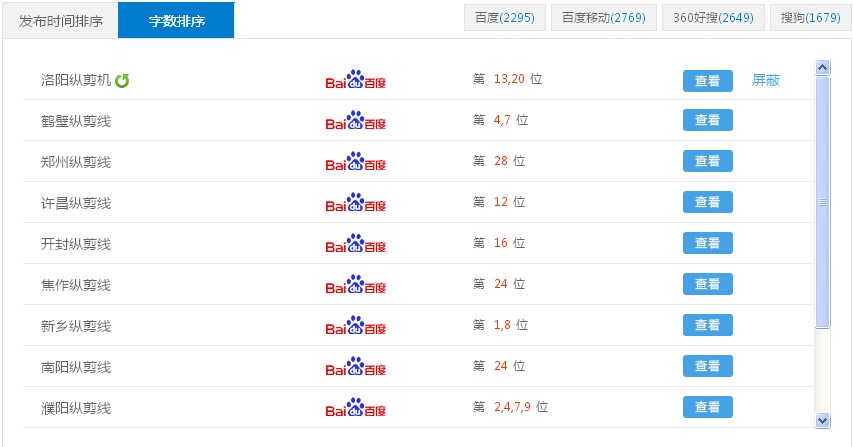Click the Baidu logo in 焦作纵剪线 row
853x447 pixels.
(x=356, y=284)
